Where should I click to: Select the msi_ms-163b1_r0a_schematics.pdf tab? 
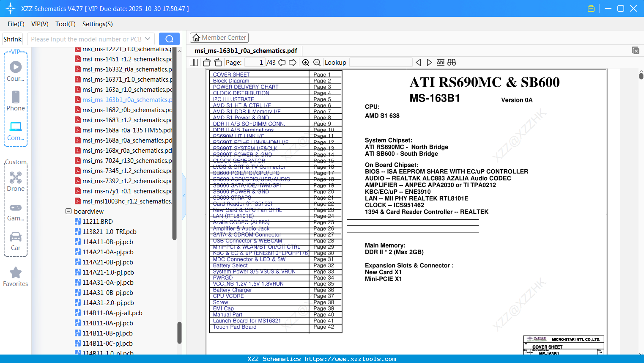tap(246, 51)
